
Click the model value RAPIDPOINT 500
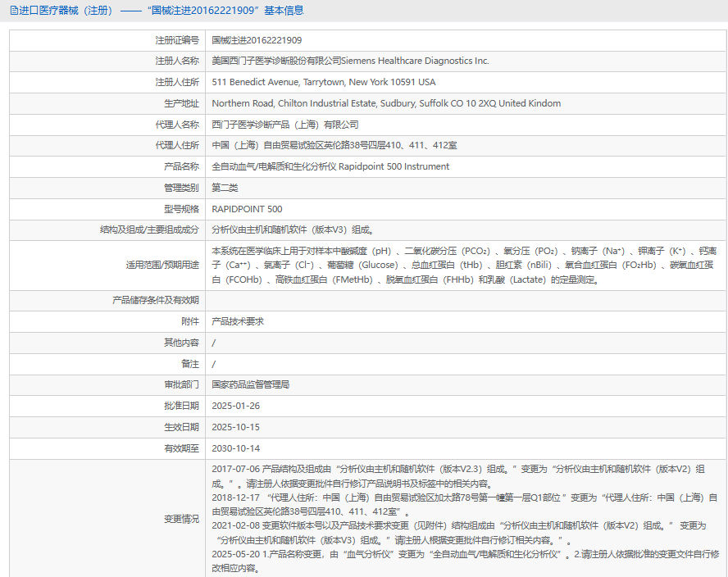(247, 209)
